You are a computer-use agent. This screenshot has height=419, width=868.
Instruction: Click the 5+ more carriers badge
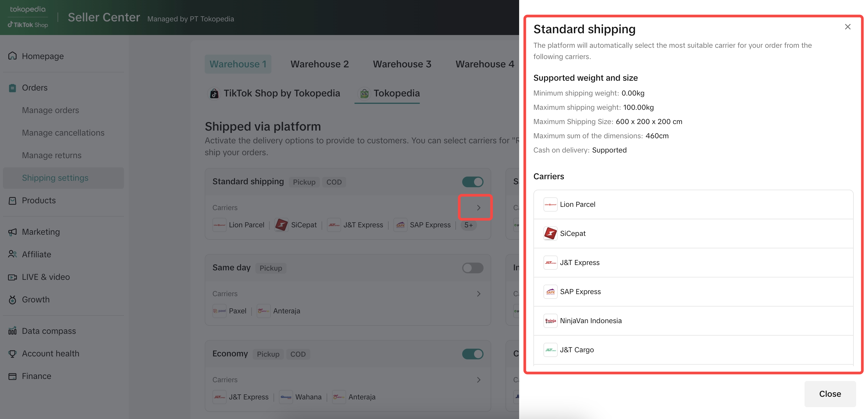pyautogui.click(x=468, y=225)
